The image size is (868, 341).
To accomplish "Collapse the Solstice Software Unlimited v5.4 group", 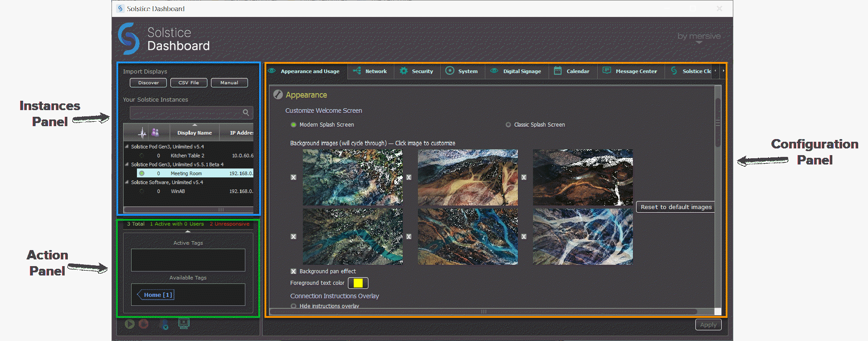I will click(127, 182).
